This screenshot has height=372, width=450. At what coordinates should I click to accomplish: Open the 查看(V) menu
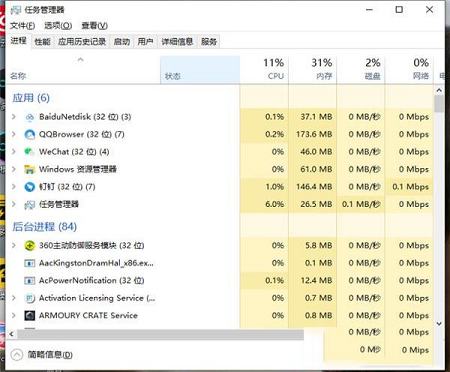94,26
